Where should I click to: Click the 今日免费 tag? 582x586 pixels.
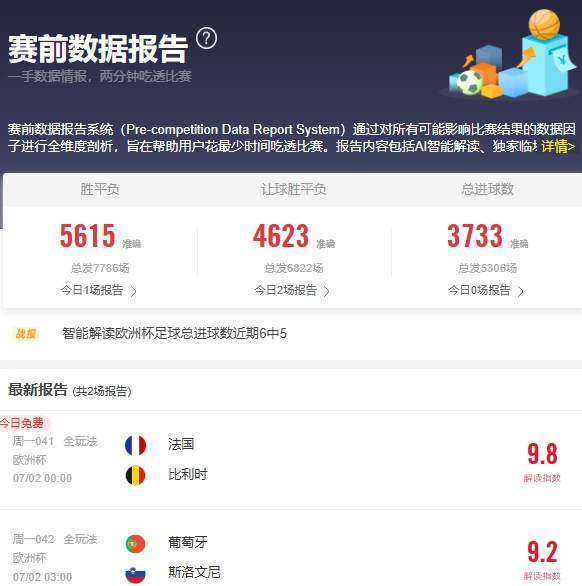tap(24, 423)
